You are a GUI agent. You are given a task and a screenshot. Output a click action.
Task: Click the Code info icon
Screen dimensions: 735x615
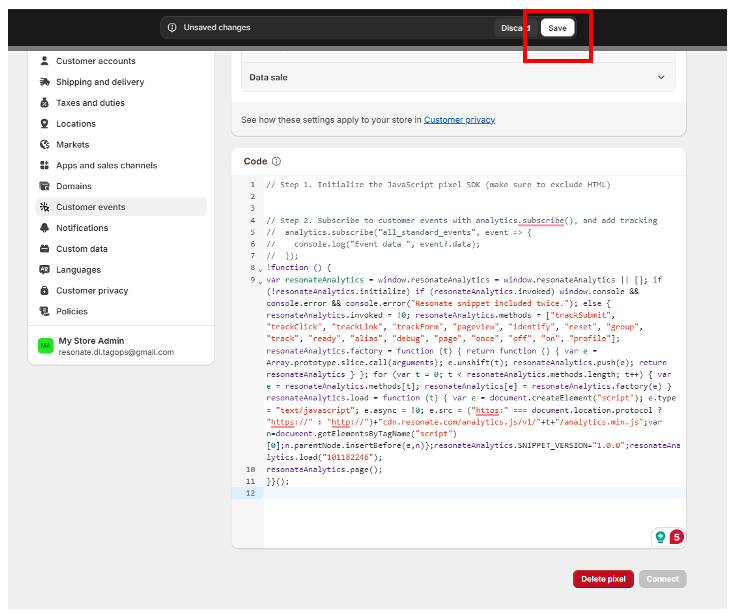coord(277,161)
